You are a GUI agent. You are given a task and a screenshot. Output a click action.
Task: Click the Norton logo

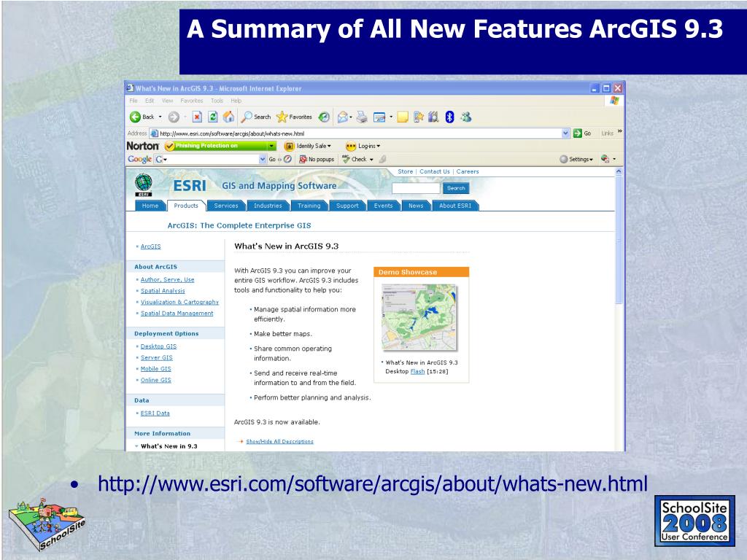point(142,146)
